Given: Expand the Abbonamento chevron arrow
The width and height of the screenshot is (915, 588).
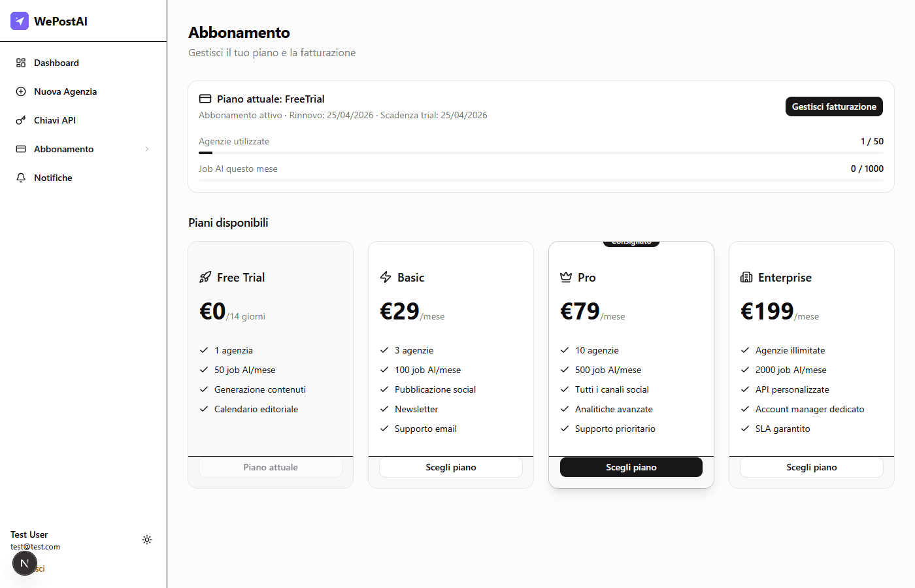Looking at the screenshot, I should tap(147, 149).
